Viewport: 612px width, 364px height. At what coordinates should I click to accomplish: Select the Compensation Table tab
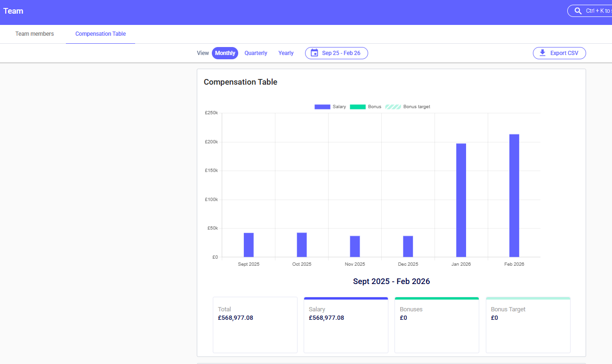(100, 34)
